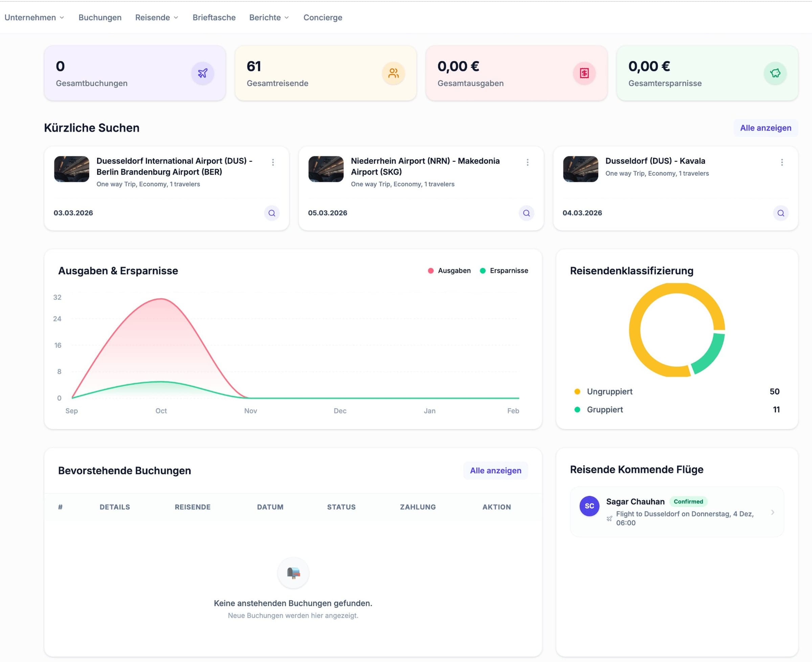Open the Buchungen menu item
The image size is (812, 662).
100,17
